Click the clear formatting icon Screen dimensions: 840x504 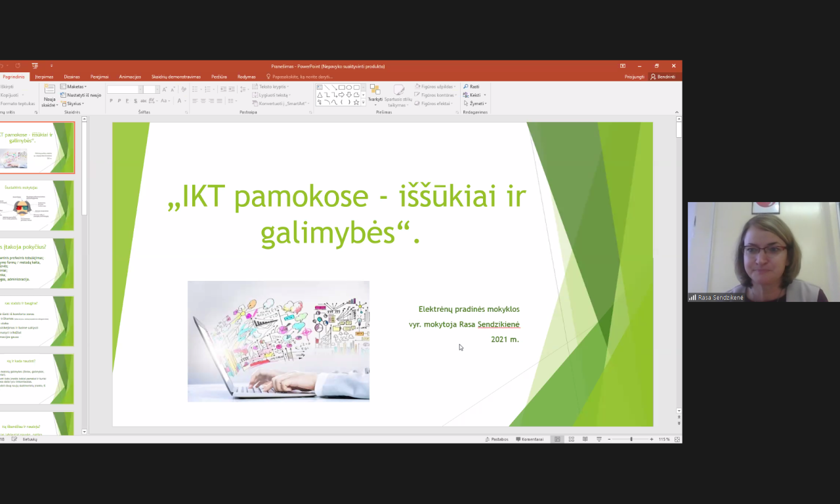coord(184,89)
